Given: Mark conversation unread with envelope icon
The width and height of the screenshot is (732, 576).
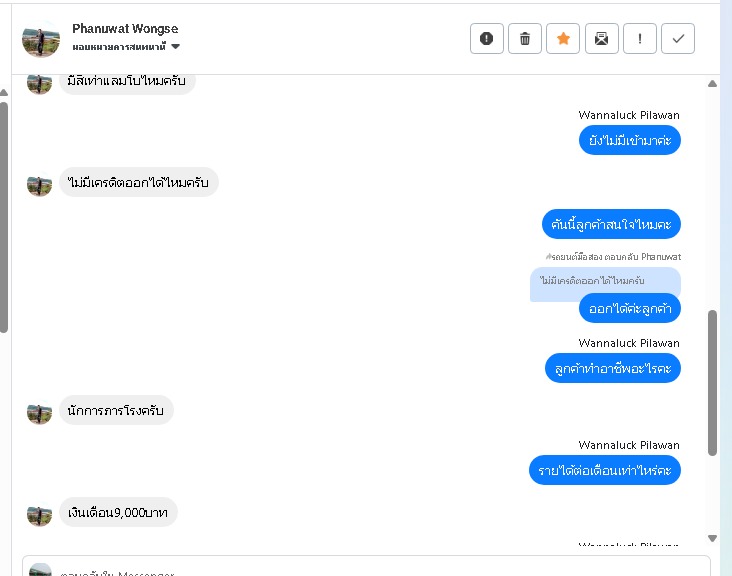Looking at the screenshot, I should pyautogui.click(x=601, y=39).
